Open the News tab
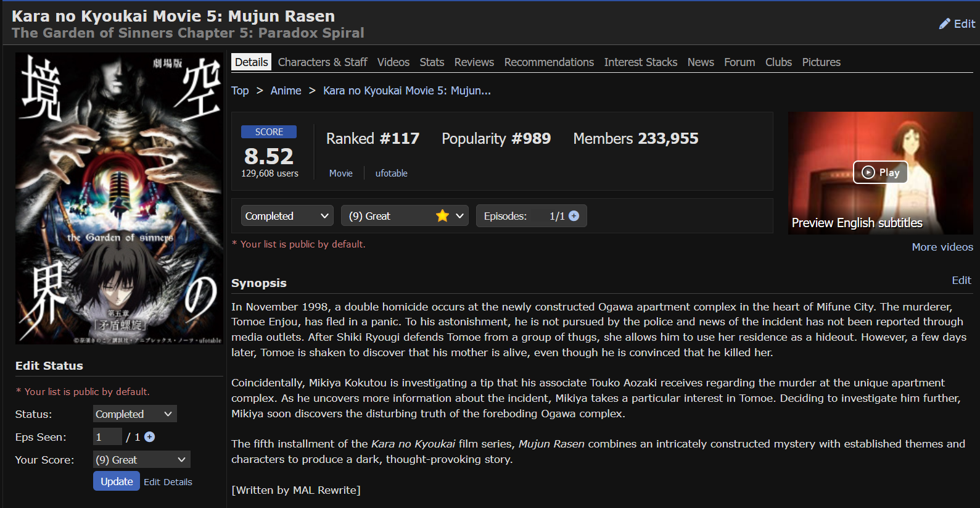This screenshot has height=508, width=980. [701, 62]
